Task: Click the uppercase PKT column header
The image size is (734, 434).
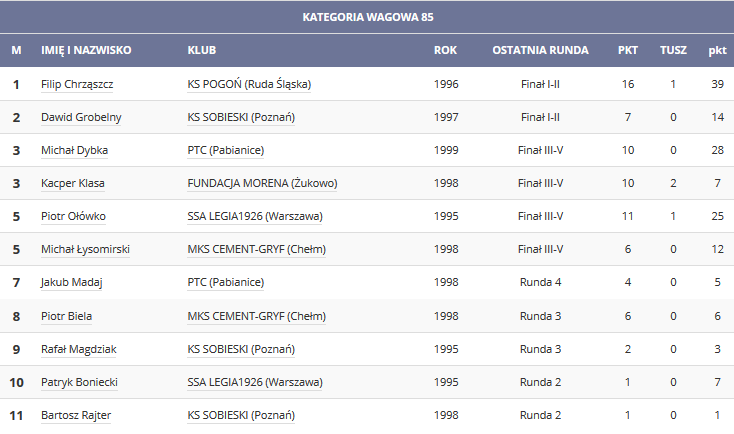Action: click(628, 50)
